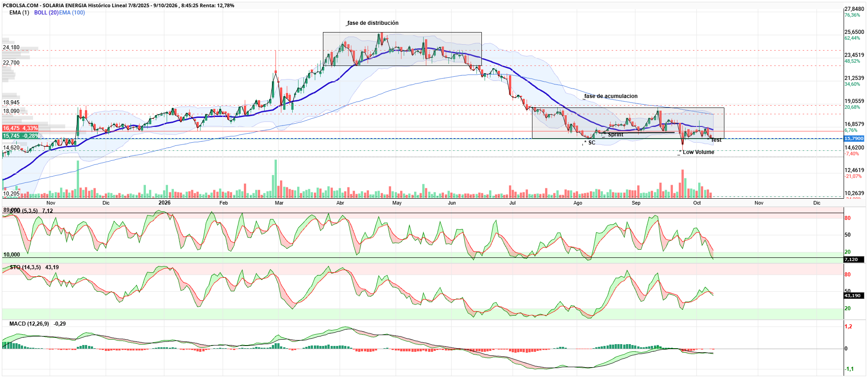Image resolution: width=868 pixels, height=378 pixels.
Task: Click the EMA (100) indicator label
Action: coord(72,13)
